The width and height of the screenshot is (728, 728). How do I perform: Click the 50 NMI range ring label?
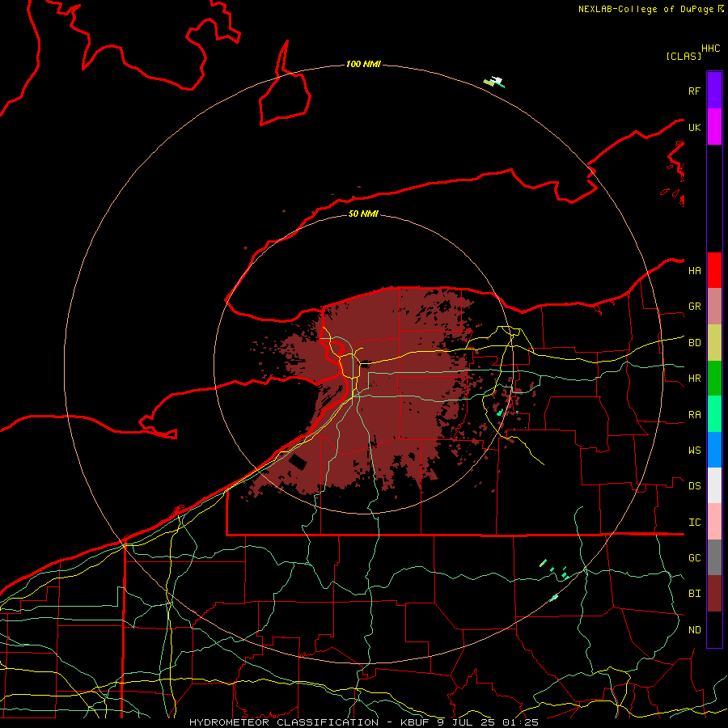[363, 214]
